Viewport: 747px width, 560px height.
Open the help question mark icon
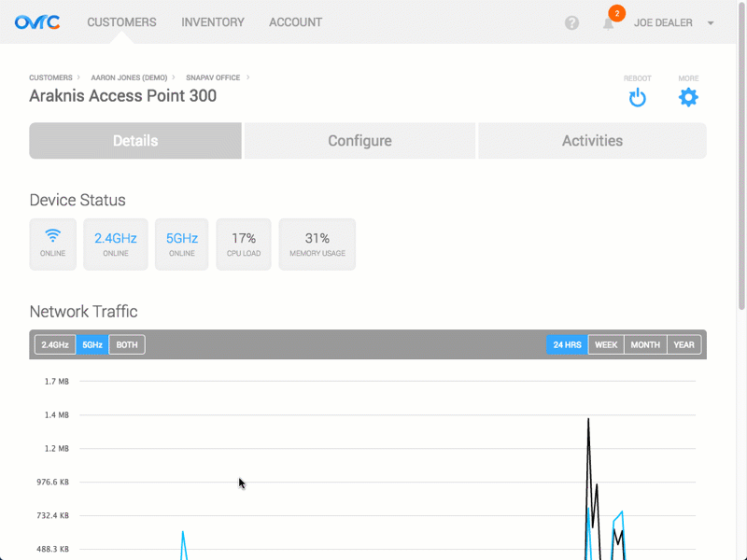tap(571, 22)
